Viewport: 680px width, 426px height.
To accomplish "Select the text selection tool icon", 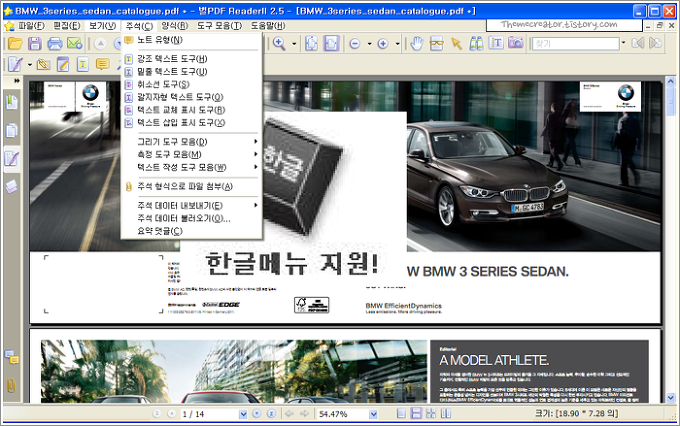I will coord(496,43).
